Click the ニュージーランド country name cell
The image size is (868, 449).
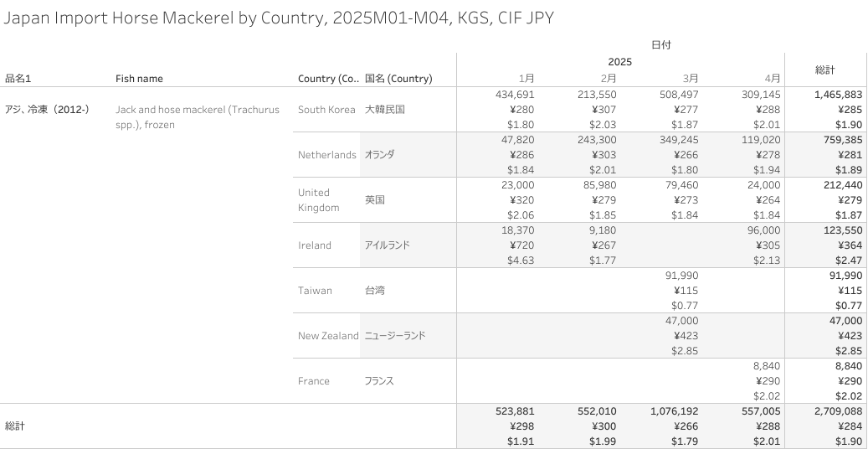[395, 335]
